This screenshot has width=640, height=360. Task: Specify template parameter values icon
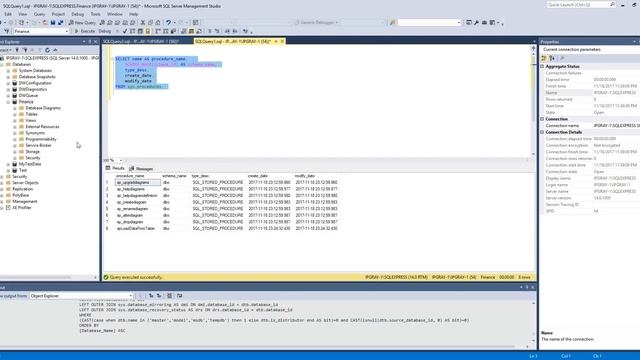tap(245, 31)
